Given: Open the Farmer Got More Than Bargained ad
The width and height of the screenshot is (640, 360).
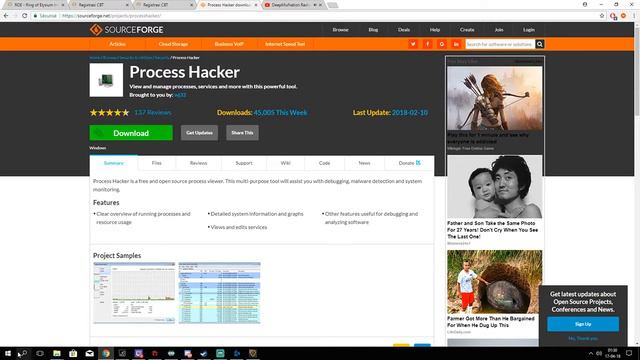Looking at the screenshot, I should coord(495,282).
